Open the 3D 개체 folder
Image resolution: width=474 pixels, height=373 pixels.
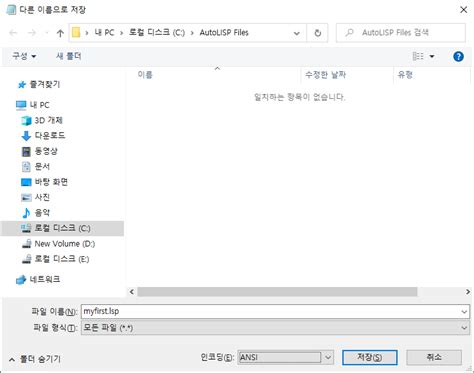(49, 120)
